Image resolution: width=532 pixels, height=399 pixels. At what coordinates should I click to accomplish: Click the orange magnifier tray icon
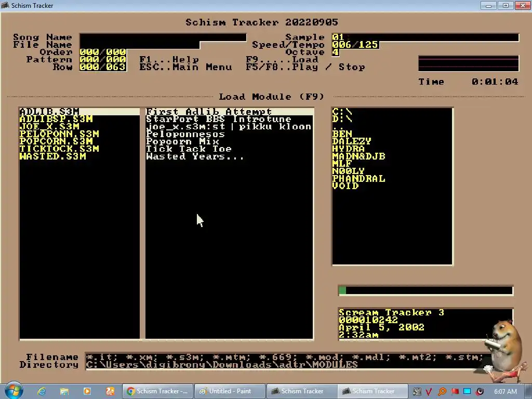tap(442, 392)
